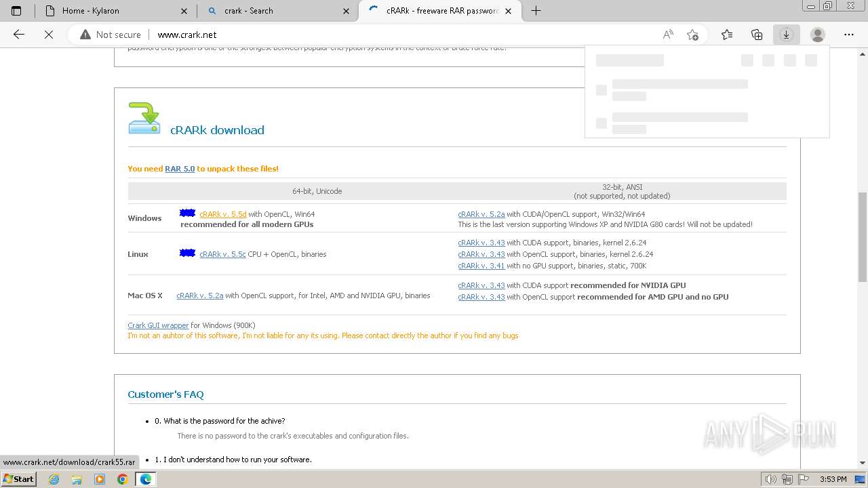Viewport: 868px width, 488px height.
Task: Select Microsoft Edge taskbar button
Action: point(145,479)
